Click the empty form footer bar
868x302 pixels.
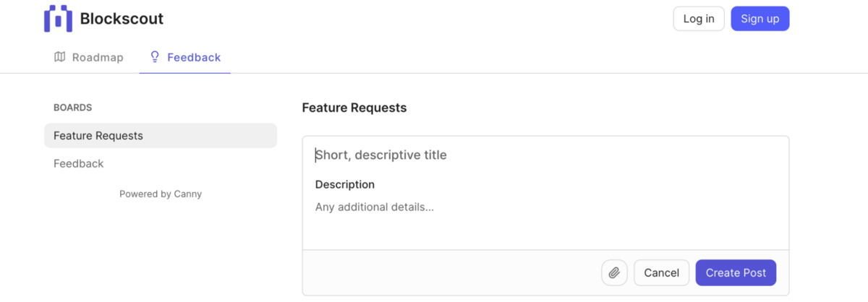pos(448,272)
